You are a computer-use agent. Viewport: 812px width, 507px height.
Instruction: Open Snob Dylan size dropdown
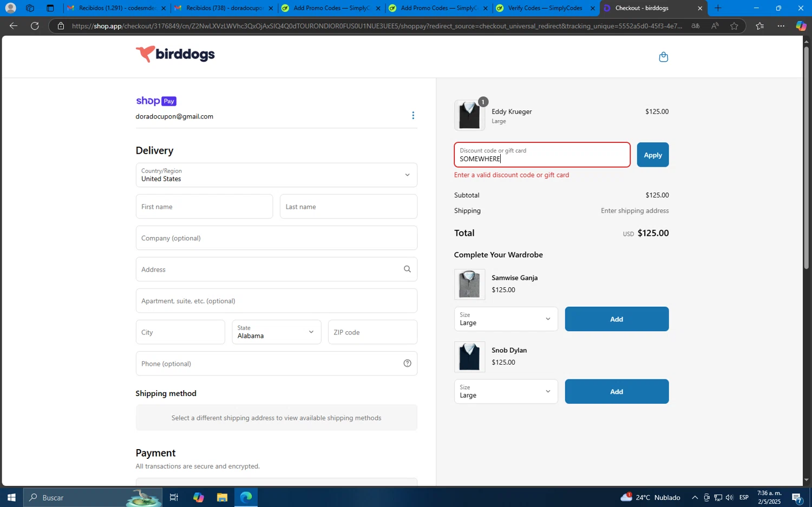506,391
